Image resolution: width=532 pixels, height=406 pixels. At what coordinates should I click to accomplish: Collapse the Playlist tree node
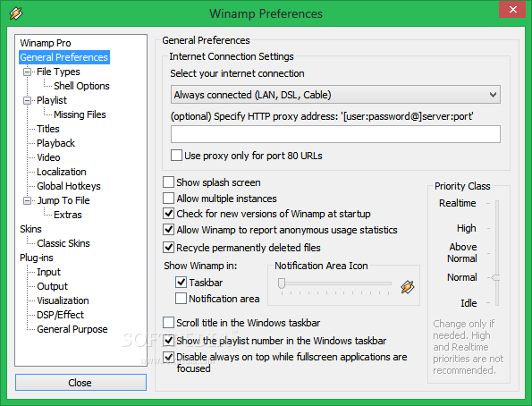coord(27,100)
